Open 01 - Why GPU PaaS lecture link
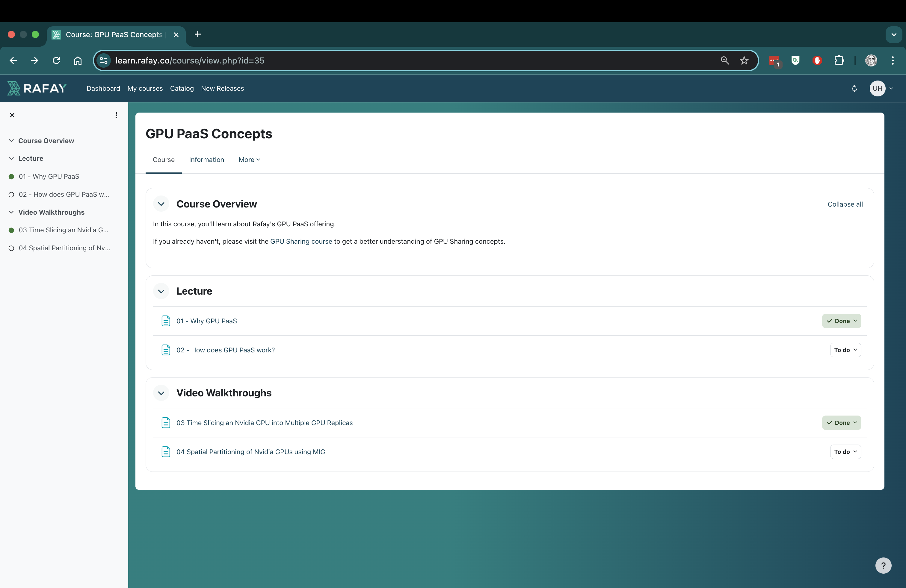This screenshot has width=906, height=588. tap(207, 321)
